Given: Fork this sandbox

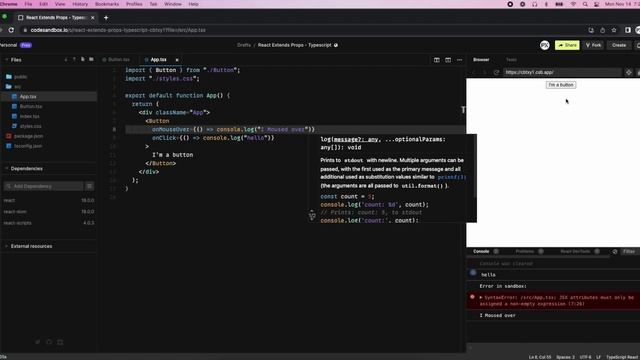Looking at the screenshot, I should [593, 45].
